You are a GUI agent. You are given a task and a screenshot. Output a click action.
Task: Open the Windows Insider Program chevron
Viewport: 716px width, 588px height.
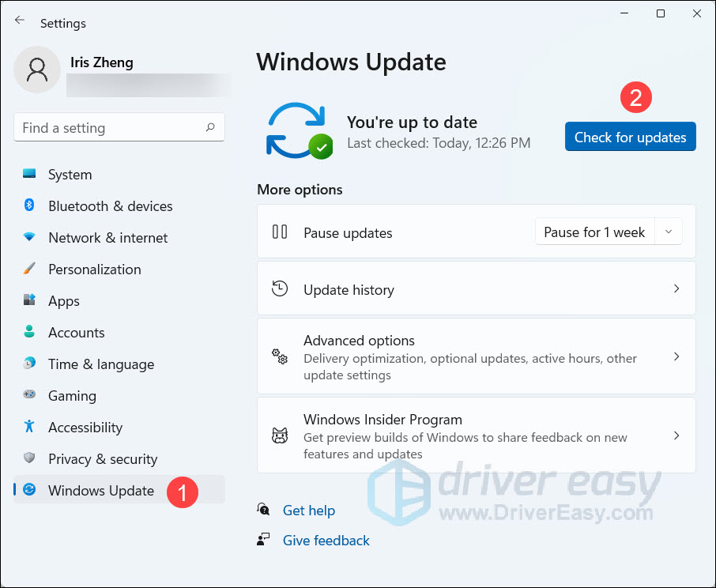[676, 435]
